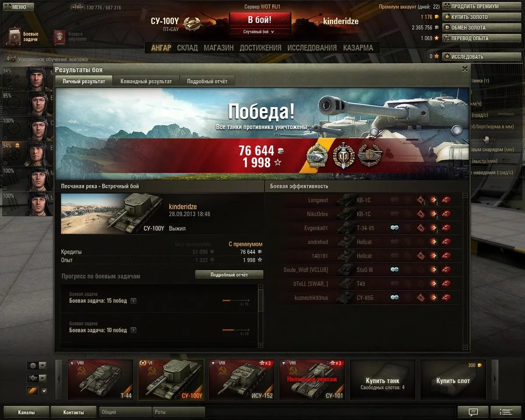
Task: Click the mission progress list scrollbar
Action: click(x=261, y=316)
